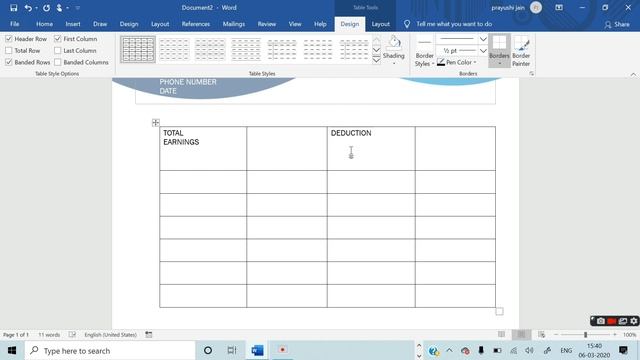
Task: Open Task View on the taskbar
Action: pos(232,350)
